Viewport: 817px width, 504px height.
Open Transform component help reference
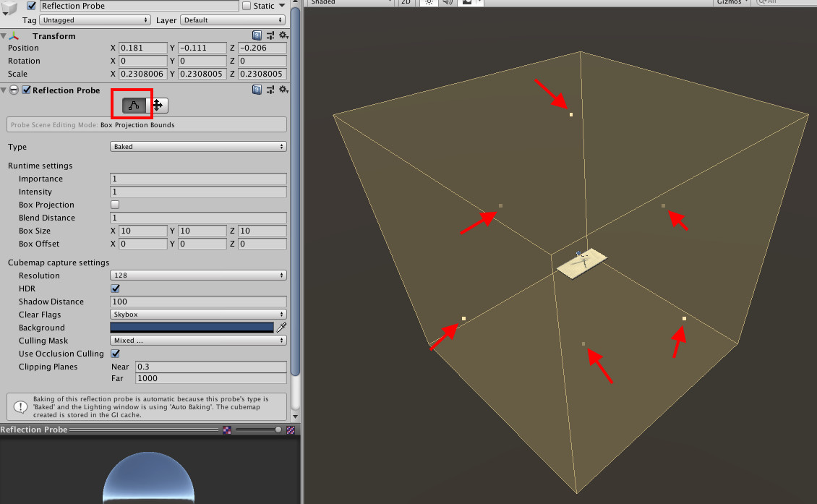(x=257, y=35)
